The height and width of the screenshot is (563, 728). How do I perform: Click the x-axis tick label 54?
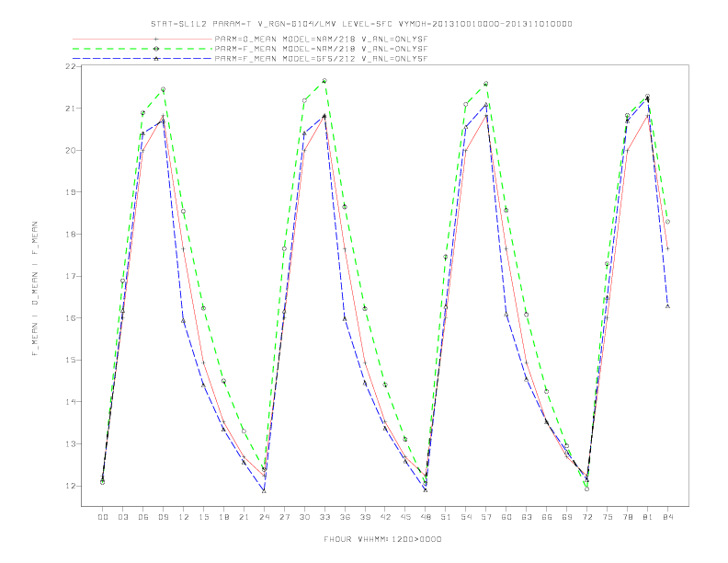point(466,517)
